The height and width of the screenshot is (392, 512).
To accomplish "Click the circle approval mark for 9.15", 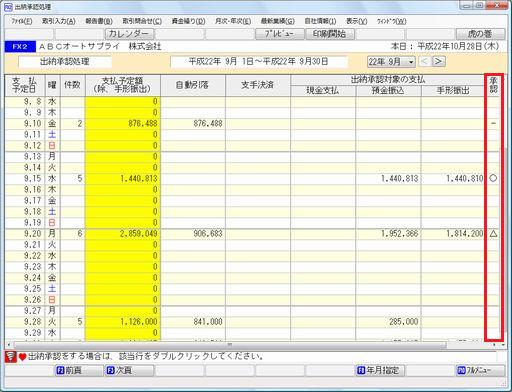I will tap(493, 178).
